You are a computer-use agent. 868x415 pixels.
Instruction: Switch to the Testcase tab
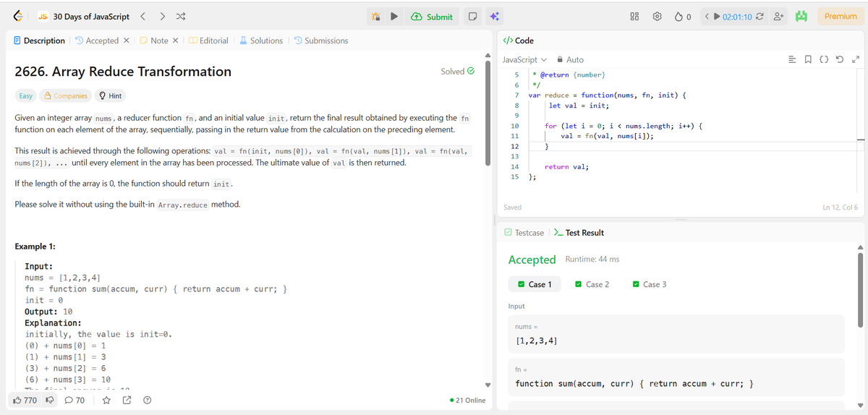point(524,233)
